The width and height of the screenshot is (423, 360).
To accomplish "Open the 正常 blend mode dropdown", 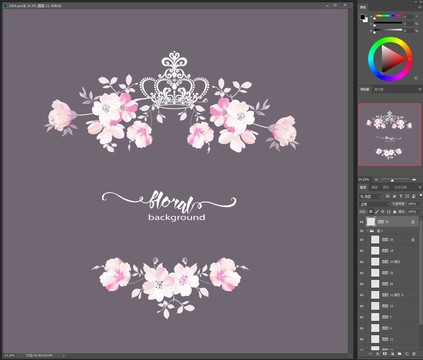I will click(x=374, y=204).
